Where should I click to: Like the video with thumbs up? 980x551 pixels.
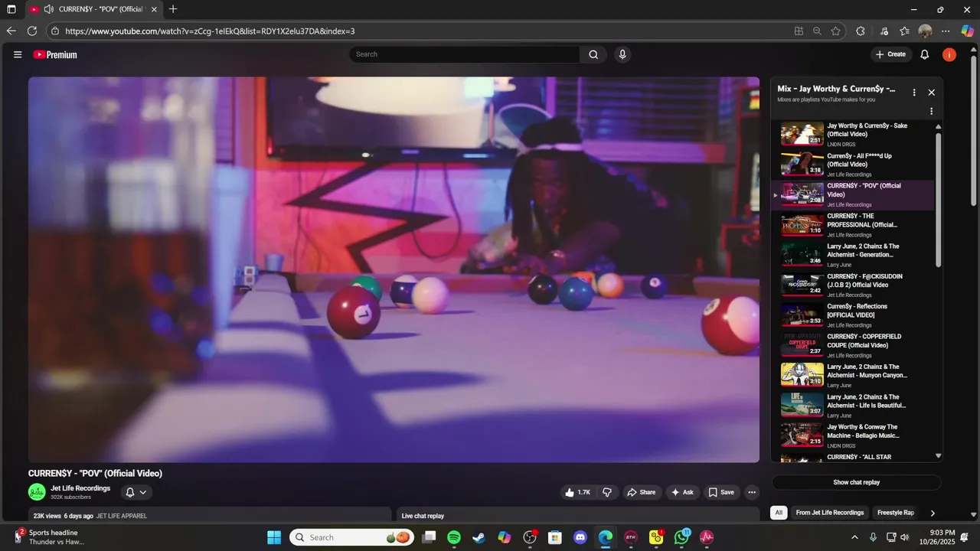[x=577, y=492]
